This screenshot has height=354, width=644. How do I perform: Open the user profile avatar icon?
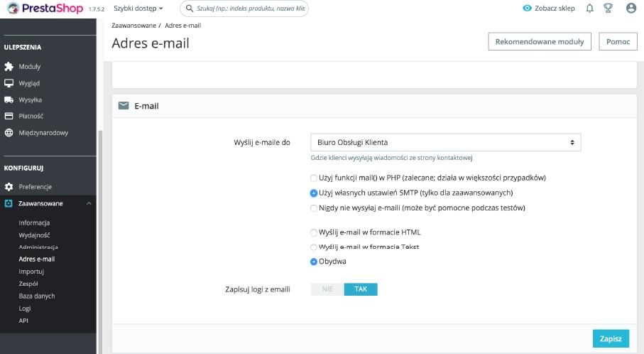pos(631,9)
